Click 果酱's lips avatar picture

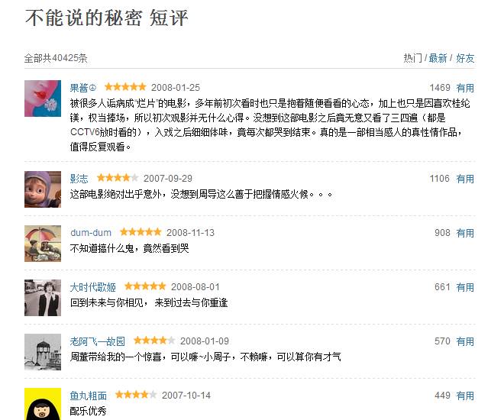[x=43, y=99]
